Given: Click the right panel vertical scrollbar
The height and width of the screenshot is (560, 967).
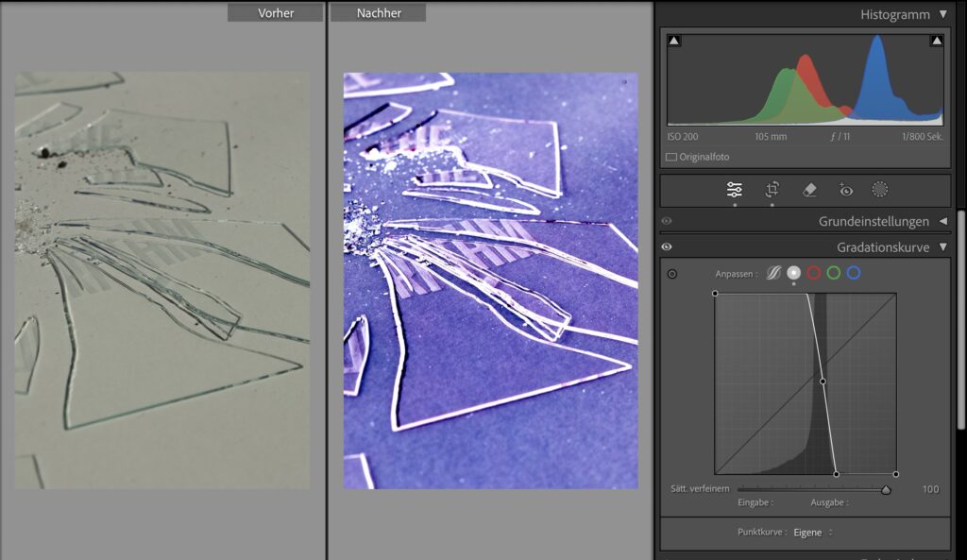Looking at the screenshot, I should 962,321.
